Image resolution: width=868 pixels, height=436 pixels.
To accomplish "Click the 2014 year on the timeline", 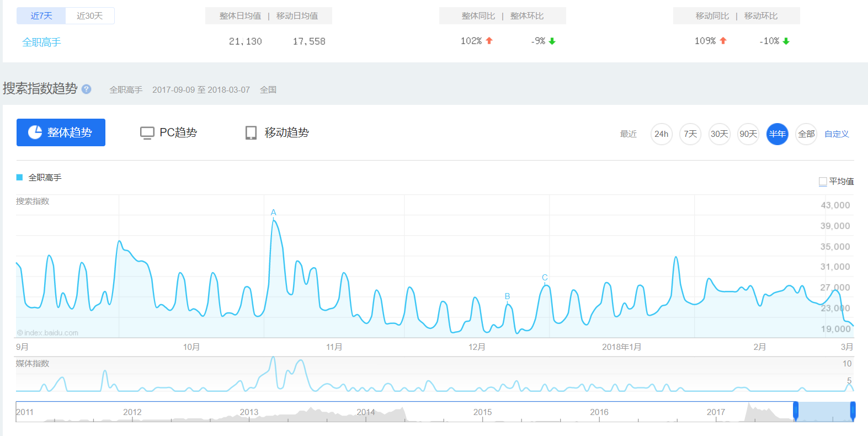I will pos(366,412).
